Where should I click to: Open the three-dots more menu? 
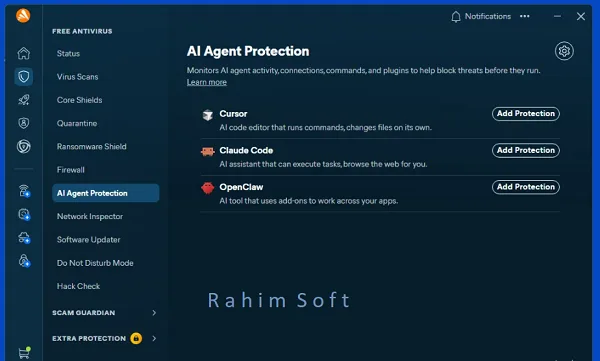pos(525,16)
